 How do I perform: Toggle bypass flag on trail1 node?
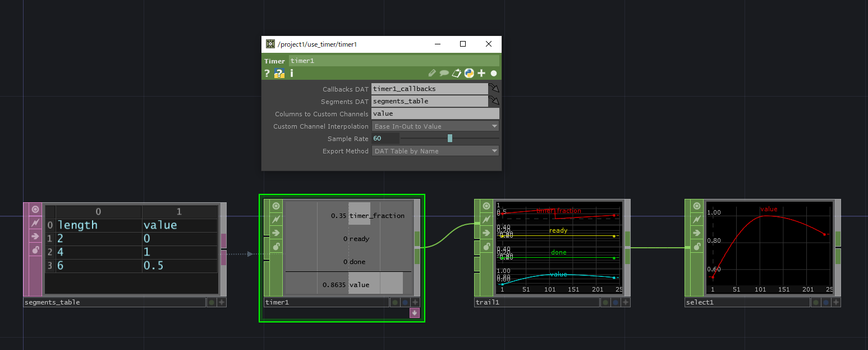tap(486, 220)
